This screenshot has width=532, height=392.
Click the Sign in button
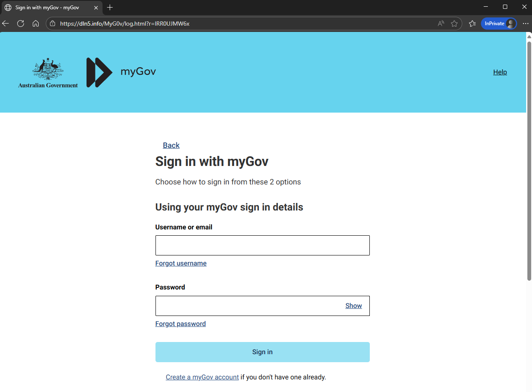click(x=263, y=352)
